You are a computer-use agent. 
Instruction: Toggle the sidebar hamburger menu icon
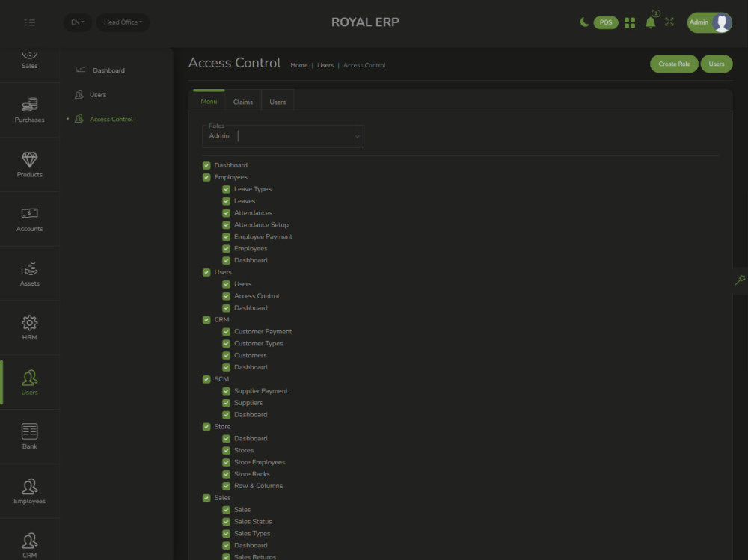click(x=30, y=22)
